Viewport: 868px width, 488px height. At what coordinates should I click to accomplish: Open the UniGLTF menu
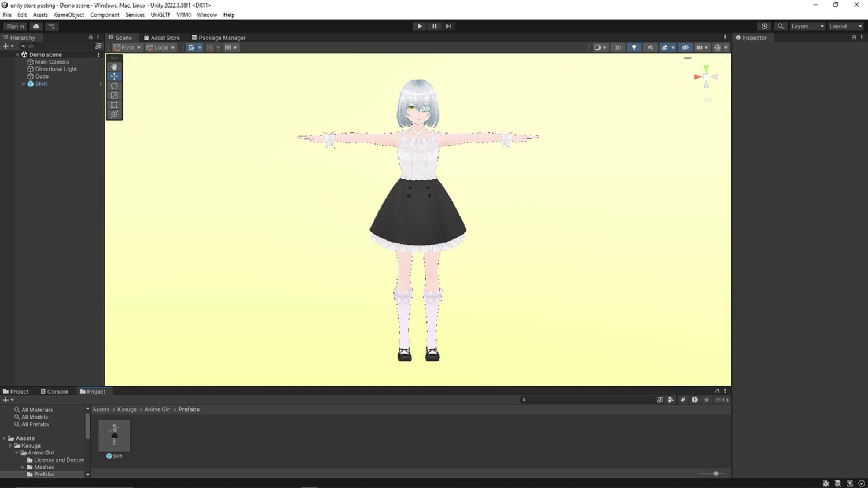[x=160, y=15]
